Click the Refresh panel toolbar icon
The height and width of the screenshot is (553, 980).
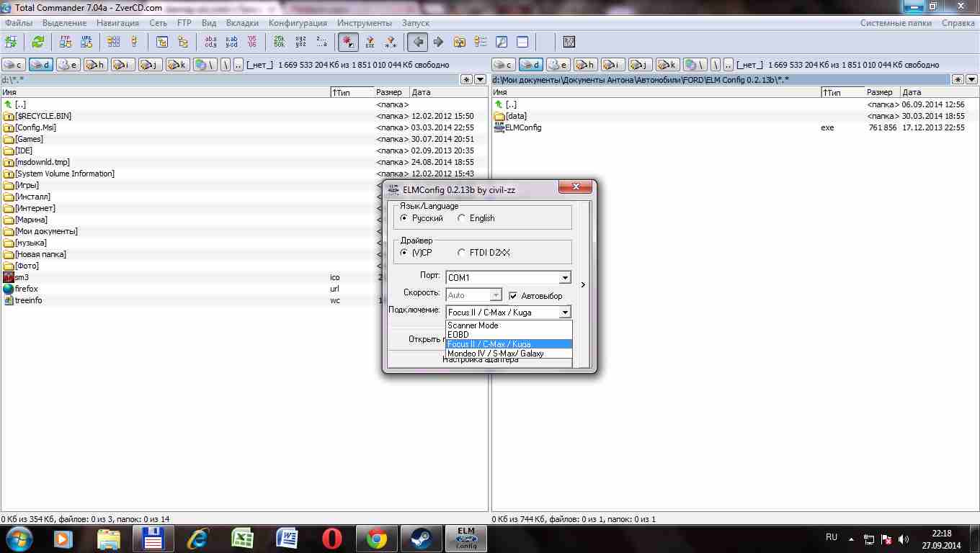tap(37, 42)
